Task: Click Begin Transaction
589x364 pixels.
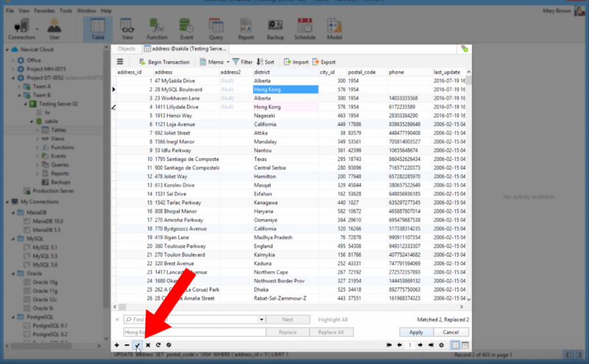Action: [164, 62]
